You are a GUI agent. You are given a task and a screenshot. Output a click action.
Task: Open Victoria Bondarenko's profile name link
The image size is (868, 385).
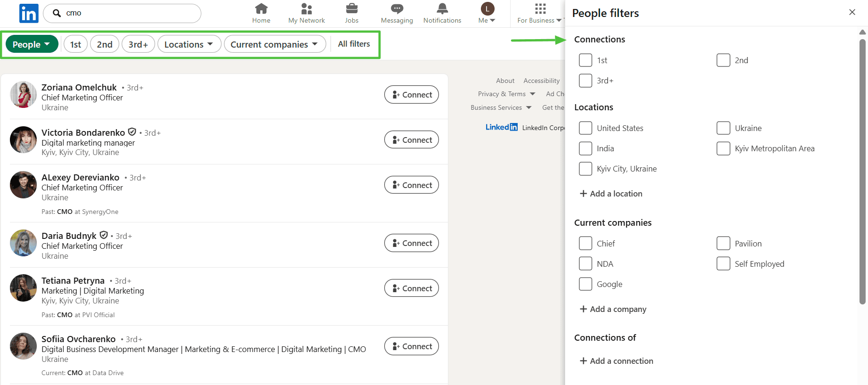83,132
